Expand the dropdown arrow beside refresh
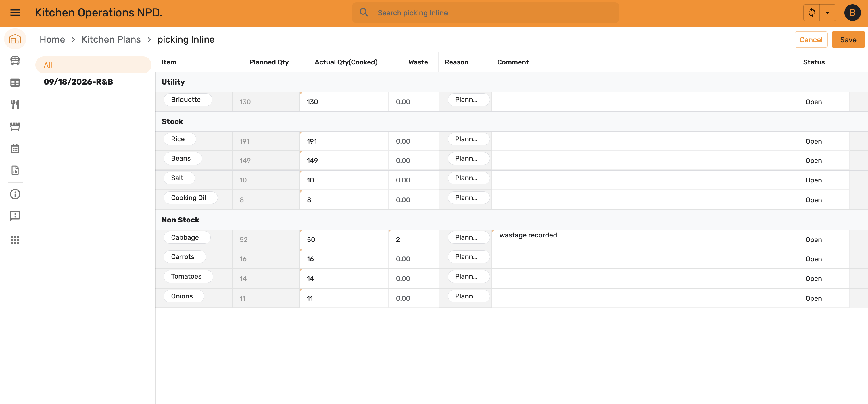Viewport: 868px width, 404px height. point(827,13)
